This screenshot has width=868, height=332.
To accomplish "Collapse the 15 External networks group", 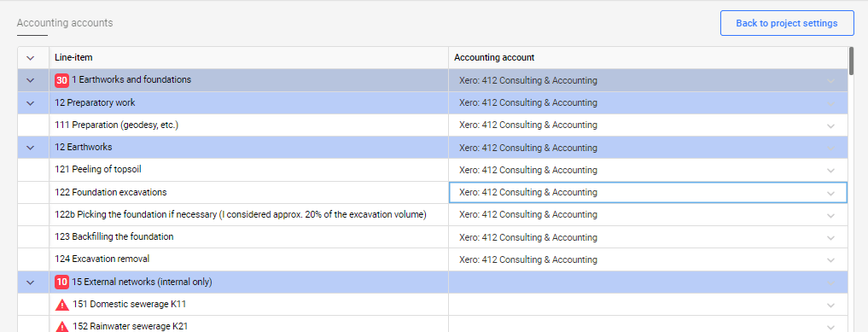I will click(x=31, y=282).
